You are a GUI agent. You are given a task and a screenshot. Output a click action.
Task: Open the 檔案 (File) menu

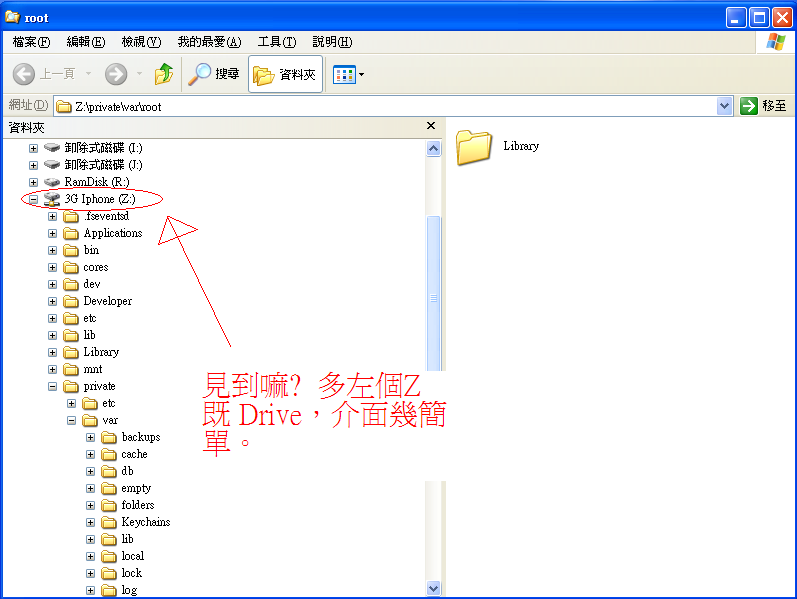click(x=31, y=42)
